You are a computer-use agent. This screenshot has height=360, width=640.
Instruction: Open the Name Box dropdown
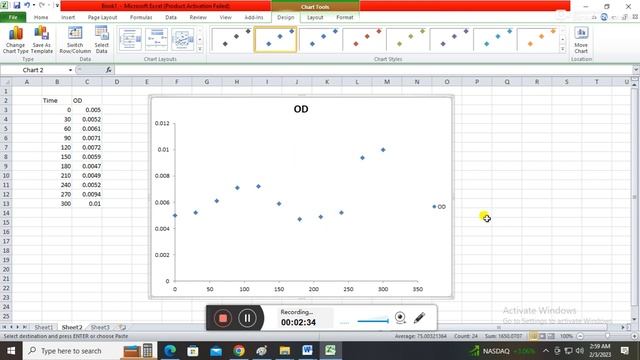point(70,70)
